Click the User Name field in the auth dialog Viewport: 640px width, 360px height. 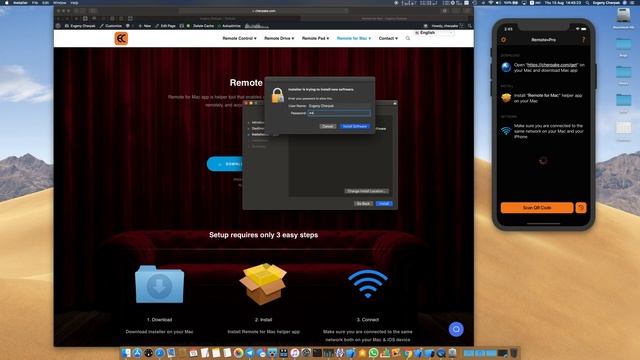[x=339, y=106]
